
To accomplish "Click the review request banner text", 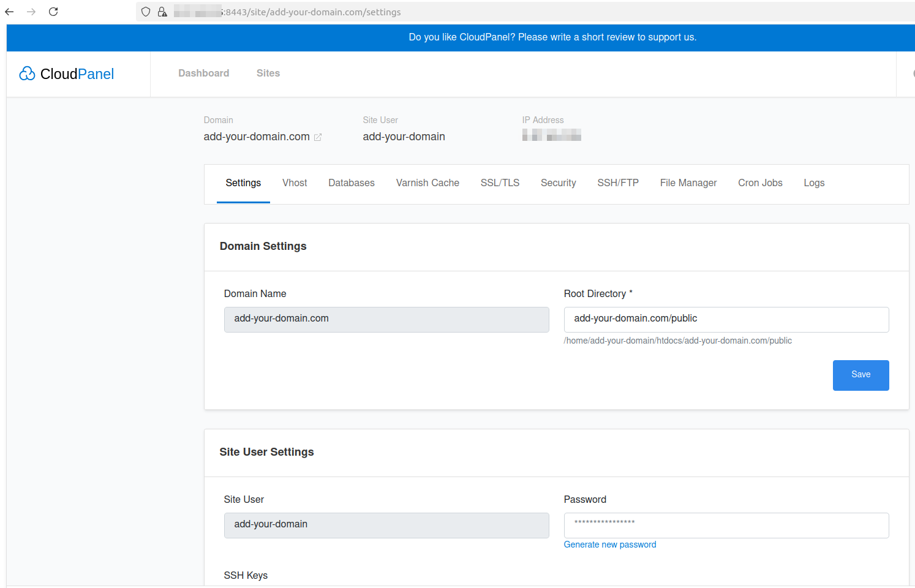I will (x=552, y=37).
